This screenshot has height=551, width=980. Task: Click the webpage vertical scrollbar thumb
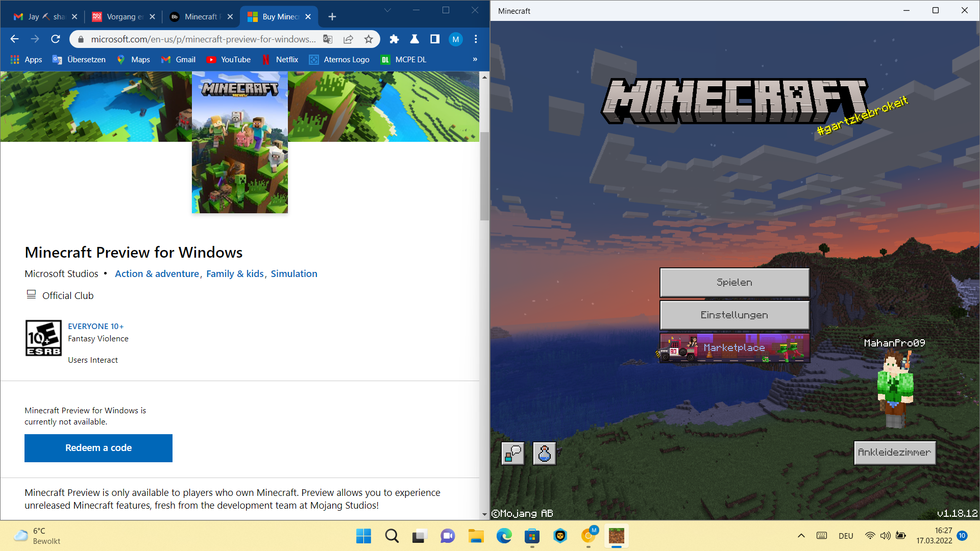tap(484, 176)
